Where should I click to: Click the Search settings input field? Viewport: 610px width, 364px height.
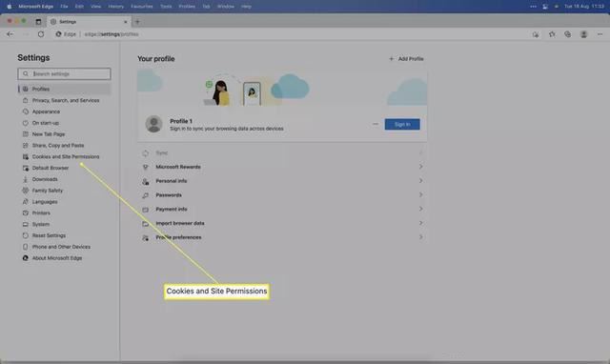pos(64,74)
